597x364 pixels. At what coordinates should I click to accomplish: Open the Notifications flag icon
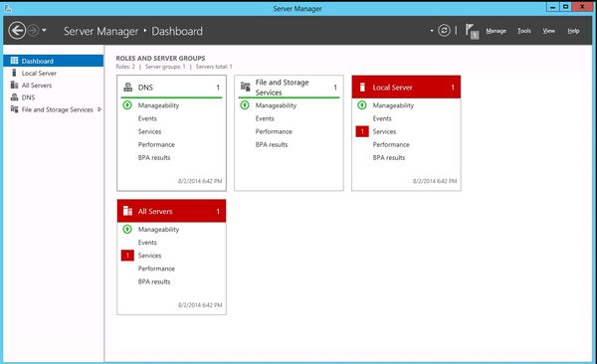click(472, 31)
